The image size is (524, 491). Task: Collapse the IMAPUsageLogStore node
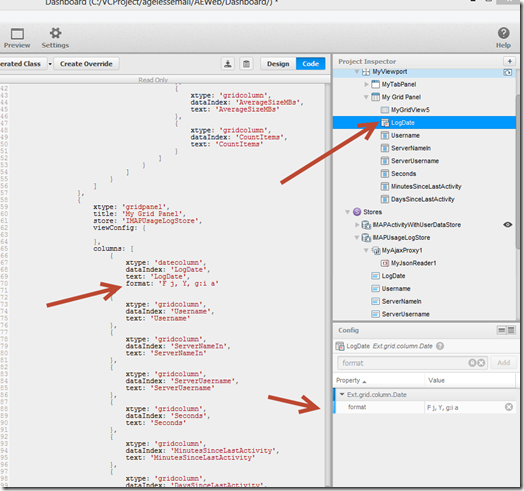pyautogui.click(x=357, y=238)
